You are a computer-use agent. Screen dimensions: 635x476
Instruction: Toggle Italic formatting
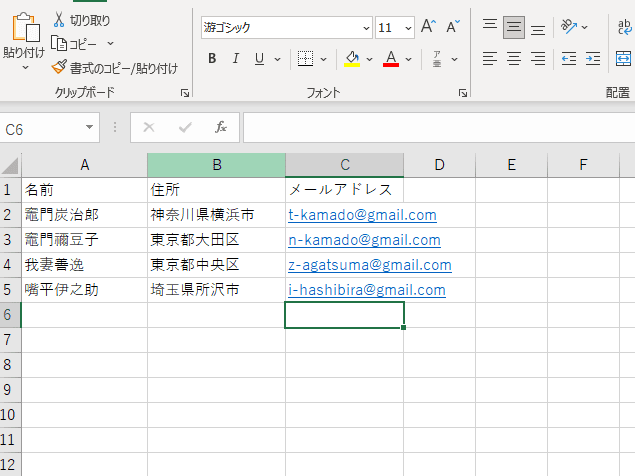[236, 59]
